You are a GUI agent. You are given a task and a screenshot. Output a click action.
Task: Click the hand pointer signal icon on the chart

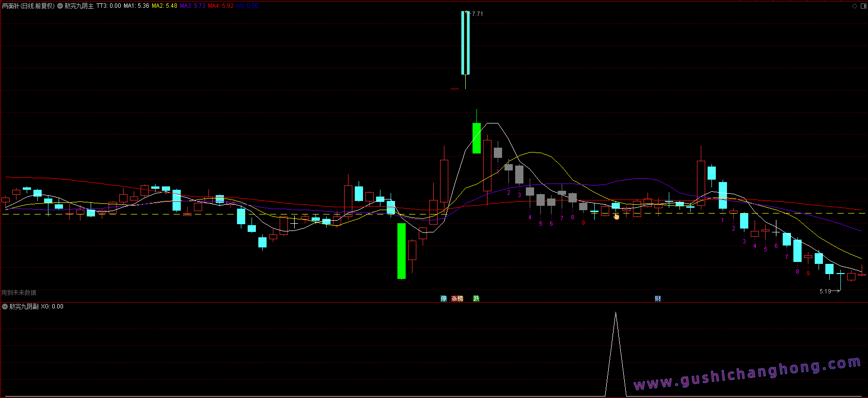click(616, 216)
